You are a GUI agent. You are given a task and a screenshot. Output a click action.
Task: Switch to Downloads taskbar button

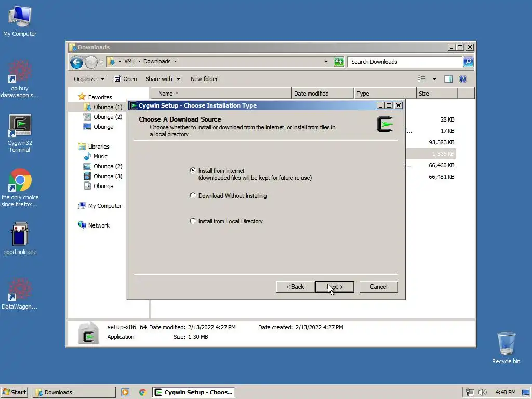[74, 392]
